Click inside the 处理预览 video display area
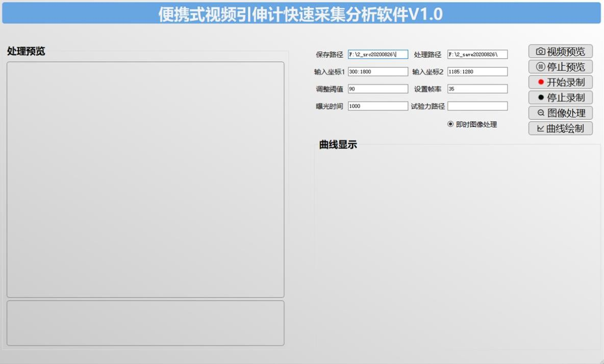The height and width of the screenshot is (364, 604). [x=145, y=179]
